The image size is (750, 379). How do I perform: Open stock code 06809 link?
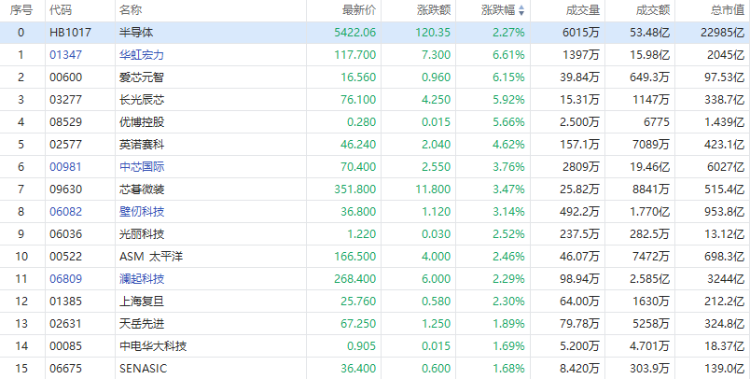point(66,279)
